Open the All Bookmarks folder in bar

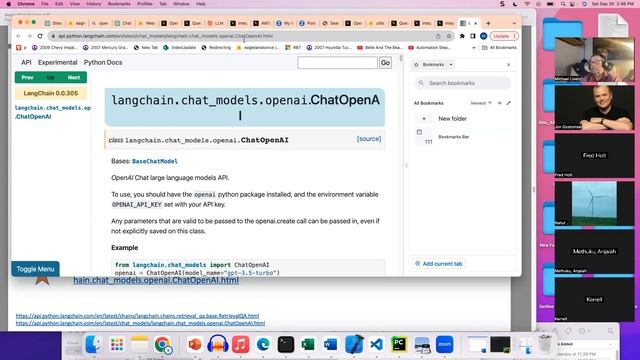[x=500, y=47]
